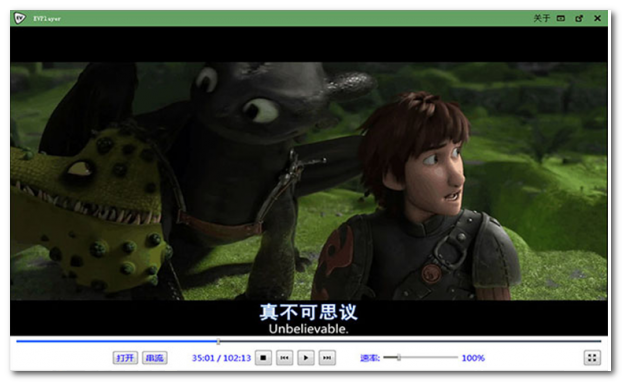Viewport: 622px width, 382px height.
Task: Click the seek bar progress handle
Action: (218, 341)
